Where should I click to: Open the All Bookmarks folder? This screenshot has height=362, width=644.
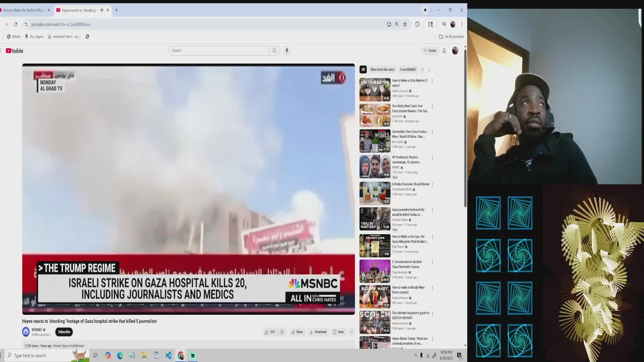coord(451,37)
